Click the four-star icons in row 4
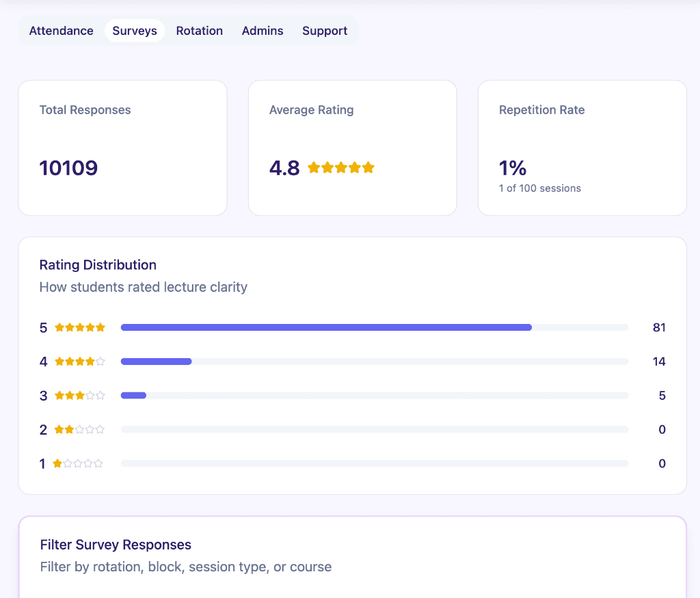700x598 pixels. coord(80,362)
